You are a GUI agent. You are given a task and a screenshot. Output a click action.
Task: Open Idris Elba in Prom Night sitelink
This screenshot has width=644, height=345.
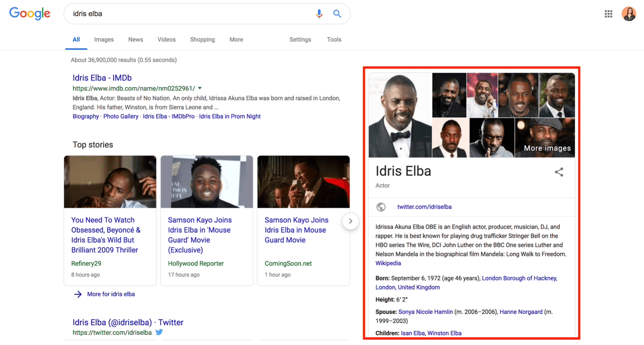(230, 116)
